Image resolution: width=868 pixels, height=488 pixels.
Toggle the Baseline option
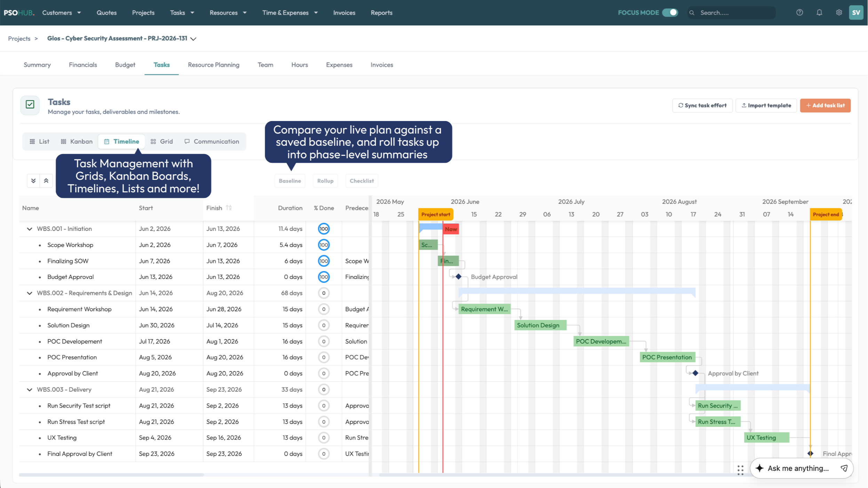290,181
